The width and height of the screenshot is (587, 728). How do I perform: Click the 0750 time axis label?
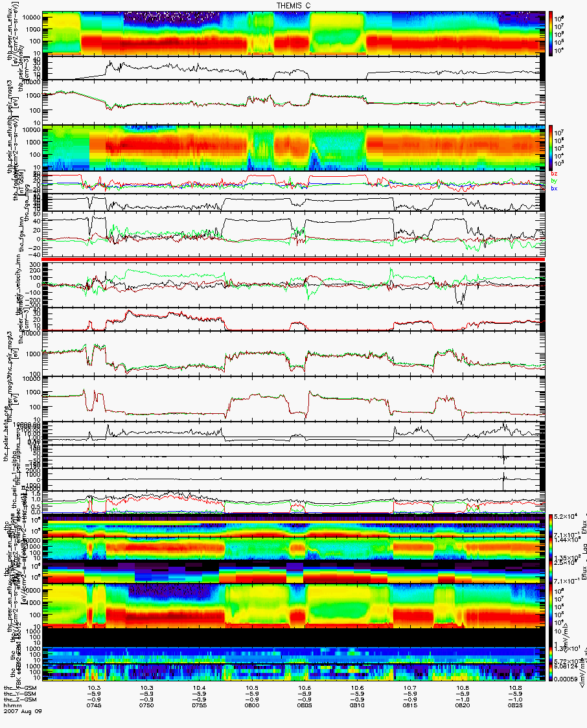[146, 705]
